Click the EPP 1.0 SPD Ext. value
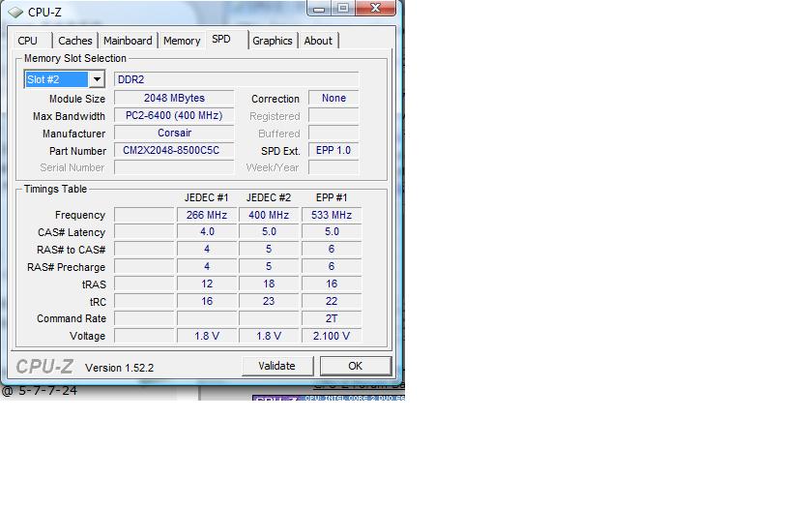The height and width of the screenshot is (508, 812). coord(333,150)
